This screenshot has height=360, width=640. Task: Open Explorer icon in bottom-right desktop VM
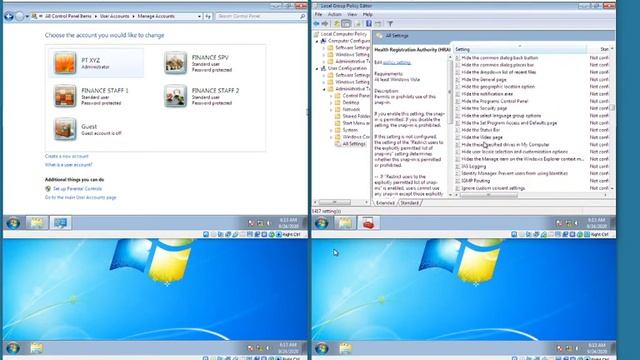(x=345, y=348)
